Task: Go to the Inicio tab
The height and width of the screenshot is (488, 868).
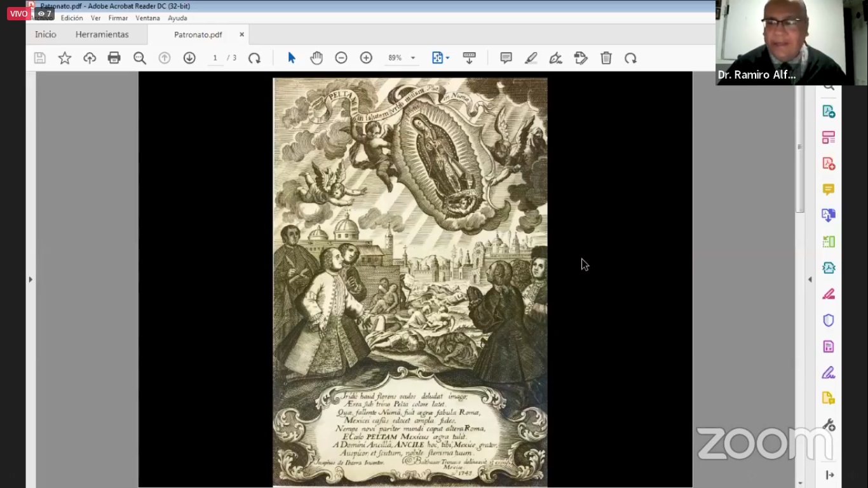Action: (46, 34)
